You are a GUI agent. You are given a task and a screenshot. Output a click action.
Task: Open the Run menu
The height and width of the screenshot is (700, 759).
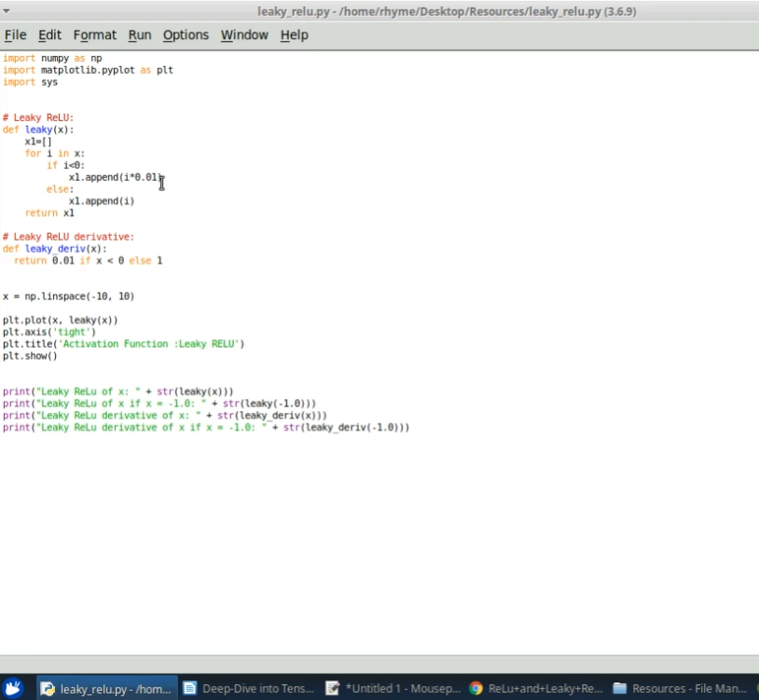139,34
